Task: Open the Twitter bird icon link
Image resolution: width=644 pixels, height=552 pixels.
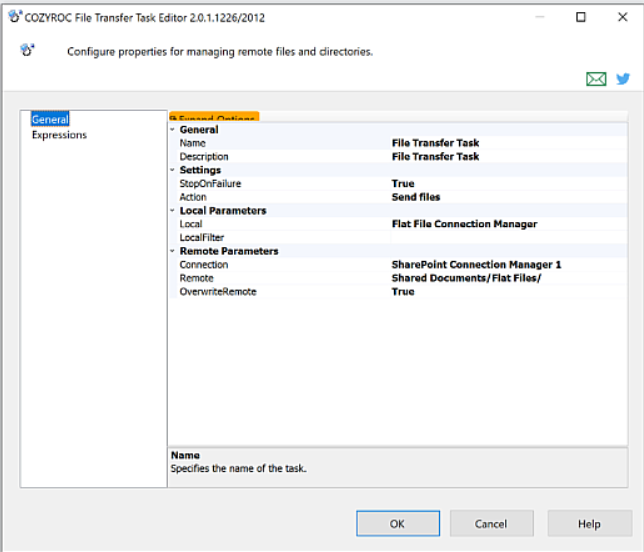Action: click(623, 78)
